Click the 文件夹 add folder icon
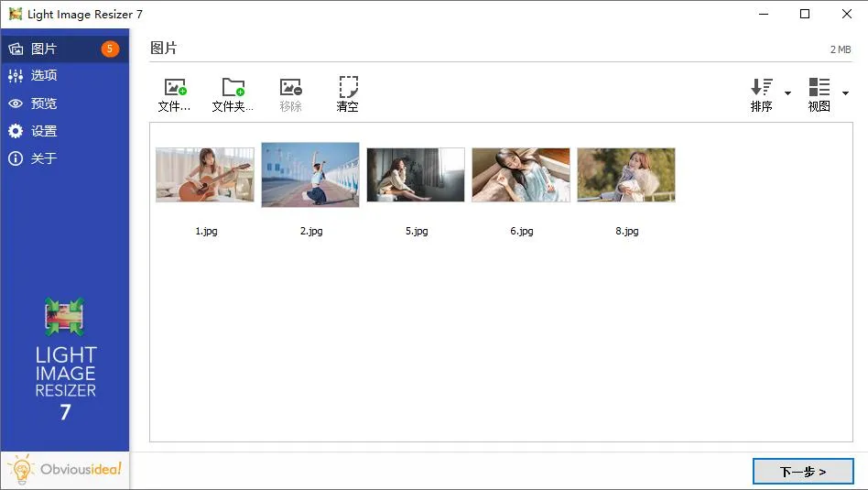This screenshot has width=868, height=490. click(233, 88)
